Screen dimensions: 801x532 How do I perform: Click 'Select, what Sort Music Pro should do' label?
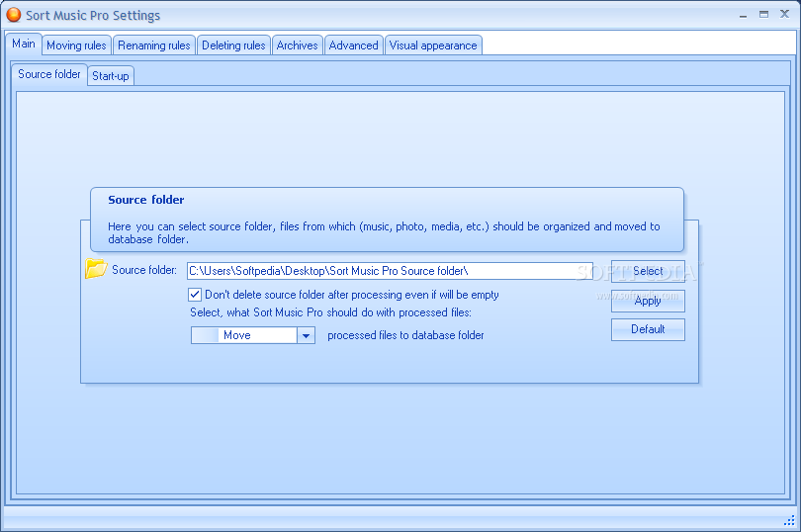(x=330, y=312)
